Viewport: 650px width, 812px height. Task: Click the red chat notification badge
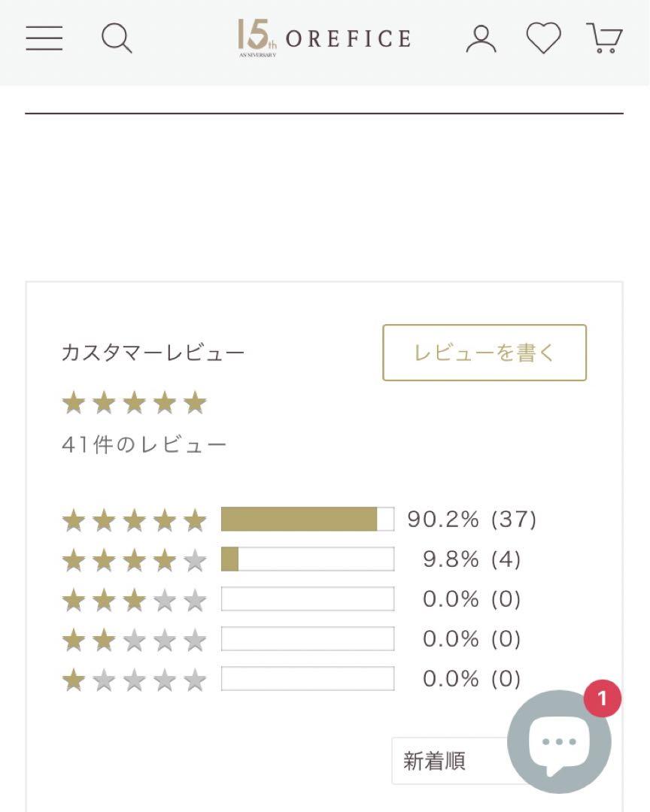(603, 698)
